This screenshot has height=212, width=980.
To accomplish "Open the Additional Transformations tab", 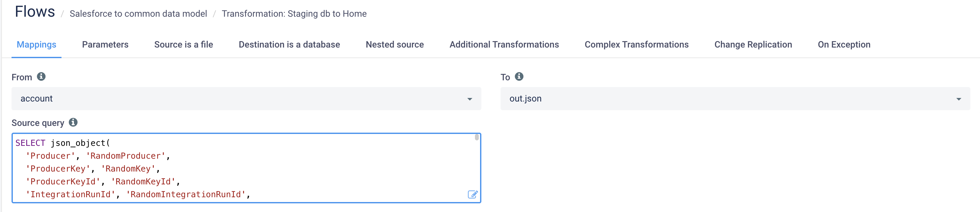I will coord(504,45).
